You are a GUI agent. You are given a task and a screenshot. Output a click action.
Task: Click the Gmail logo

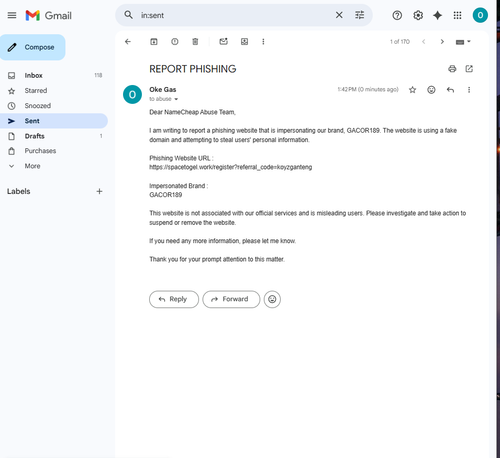click(49, 15)
